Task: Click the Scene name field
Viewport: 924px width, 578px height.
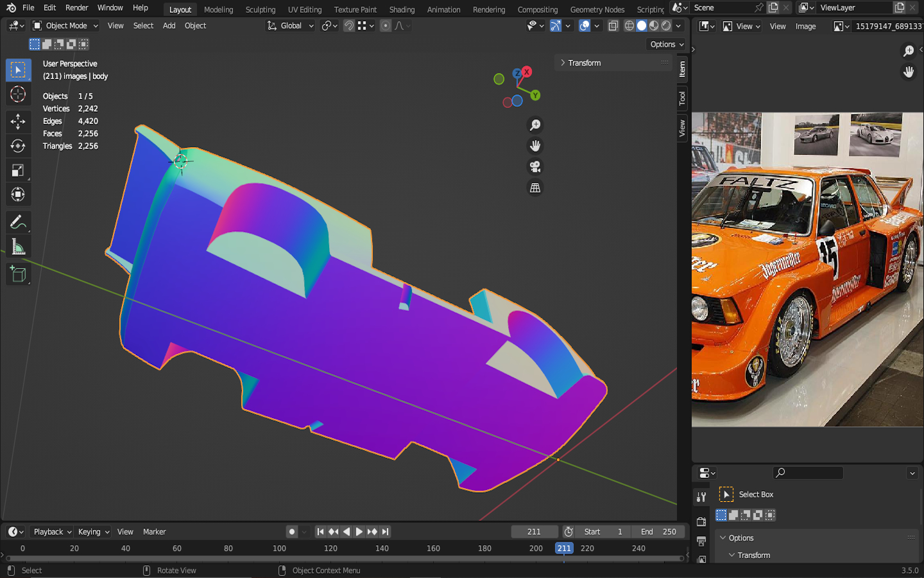Action: [x=722, y=8]
